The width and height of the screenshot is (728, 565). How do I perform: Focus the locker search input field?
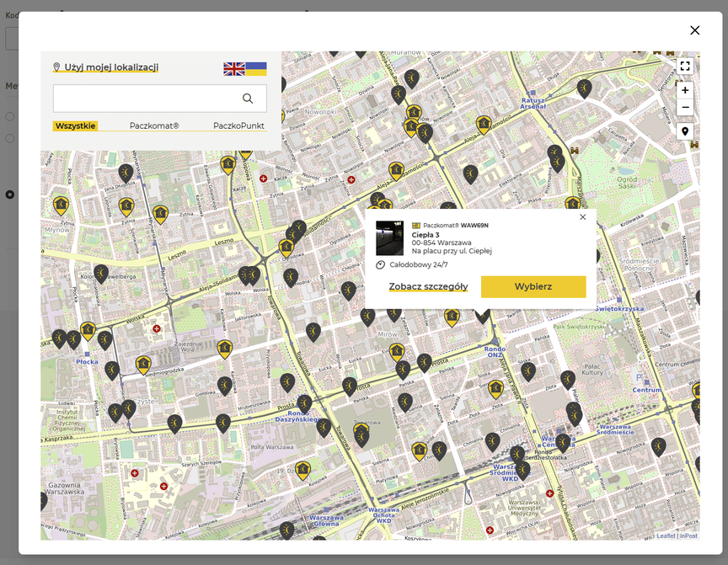coord(160,99)
